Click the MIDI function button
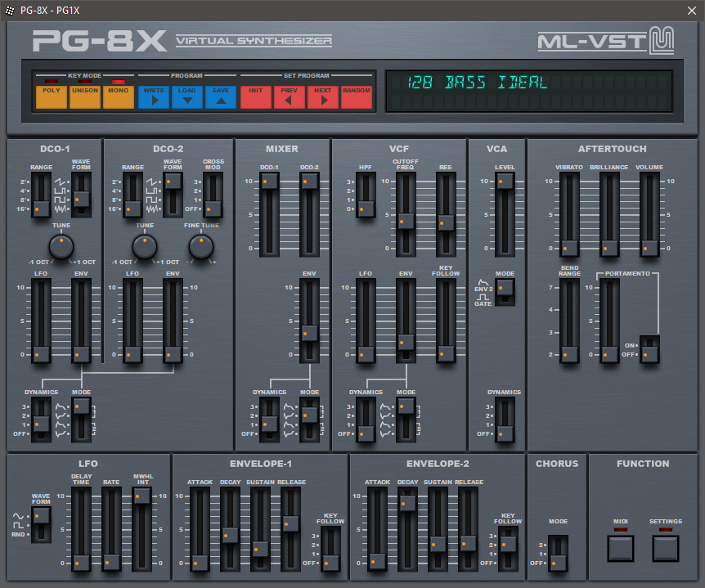The width and height of the screenshot is (705, 588). (x=621, y=549)
